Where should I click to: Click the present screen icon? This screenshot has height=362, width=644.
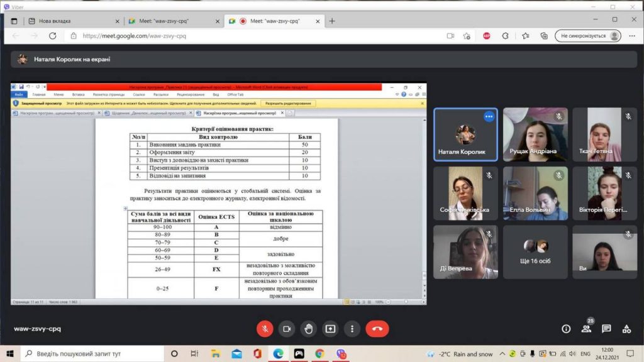click(x=330, y=329)
